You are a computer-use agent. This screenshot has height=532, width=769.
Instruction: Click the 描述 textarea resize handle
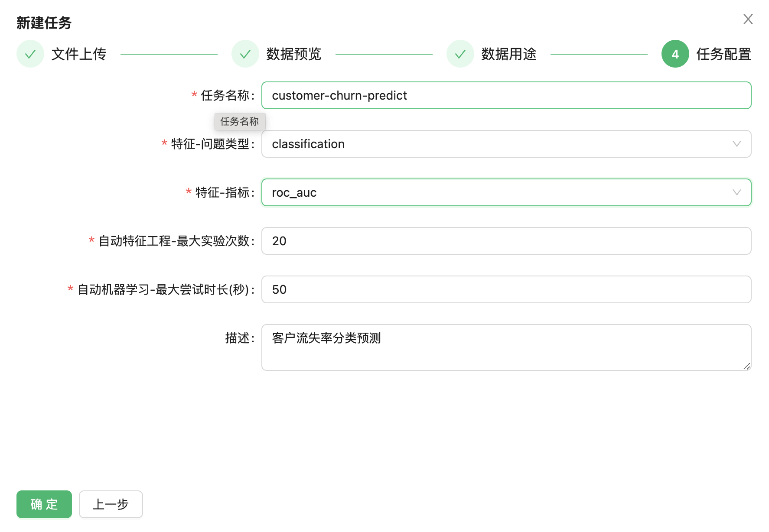click(x=746, y=366)
